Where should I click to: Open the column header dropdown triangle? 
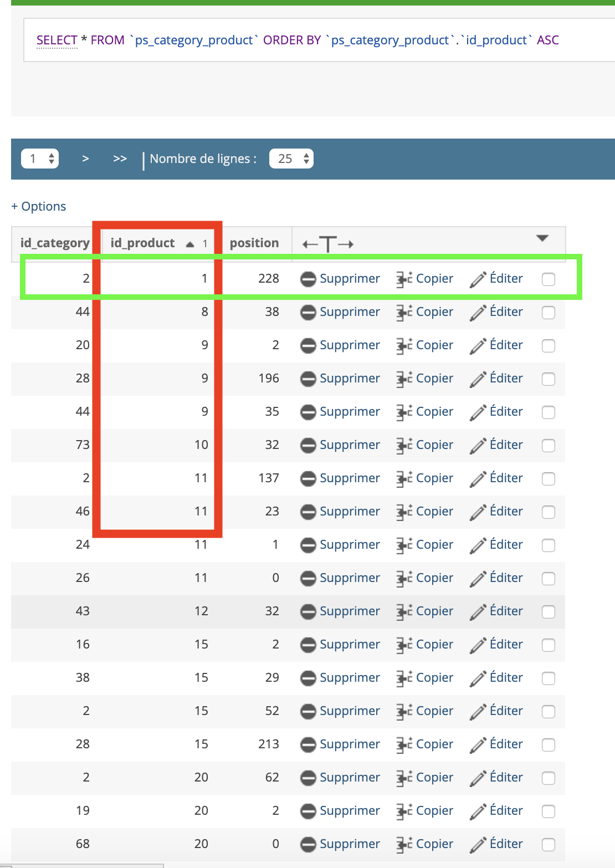click(x=542, y=238)
